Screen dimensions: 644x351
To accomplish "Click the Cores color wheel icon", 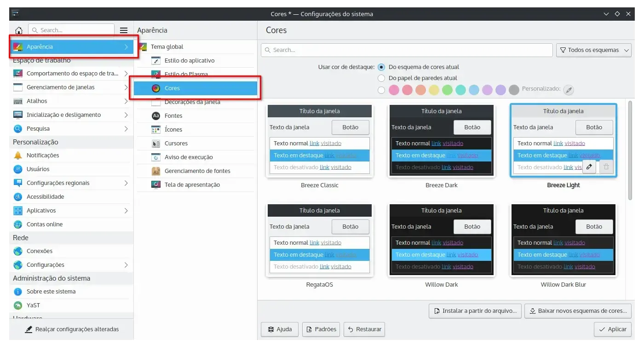I will 156,88.
